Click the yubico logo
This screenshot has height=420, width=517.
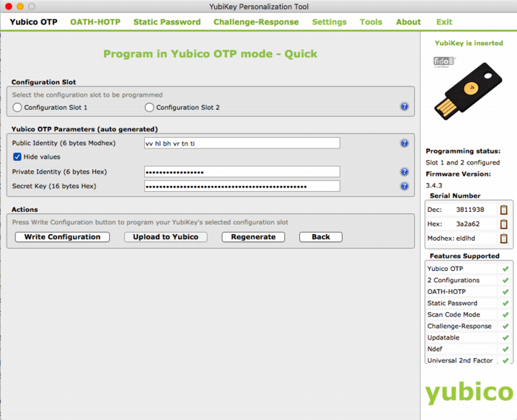click(469, 393)
